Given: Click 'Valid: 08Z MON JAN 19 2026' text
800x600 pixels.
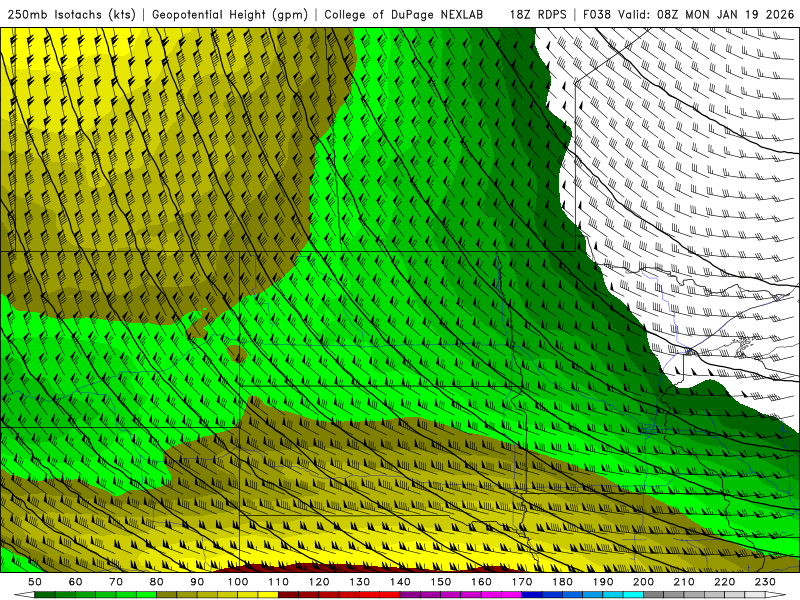Looking at the screenshot, I should pos(706,14).
